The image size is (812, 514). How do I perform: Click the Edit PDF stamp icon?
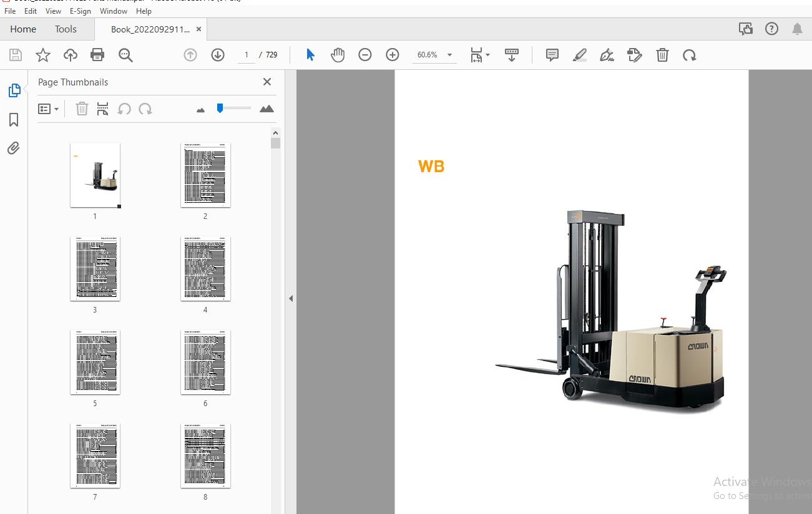(x=635, y=55)
